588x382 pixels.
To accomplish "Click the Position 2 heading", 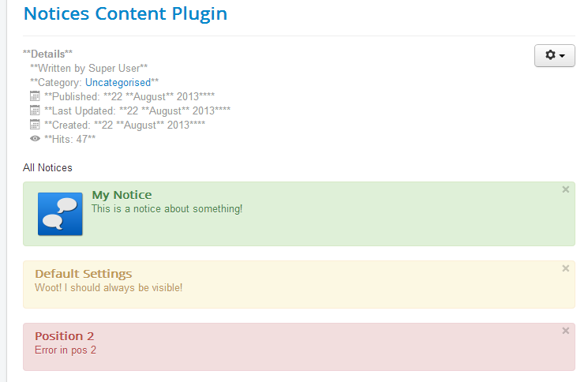I will (64, 336).
